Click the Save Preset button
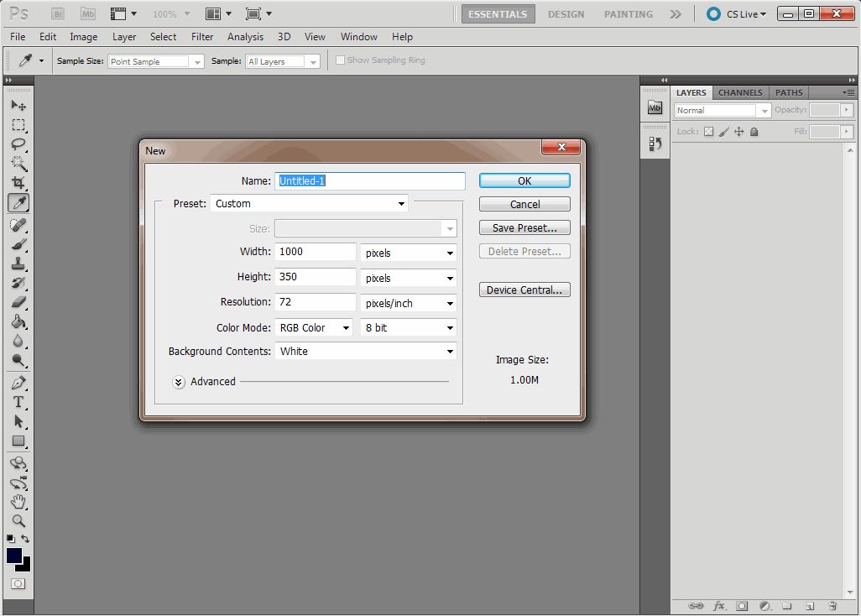The height and width of the screenshot is (616, 861). point(524,227)
